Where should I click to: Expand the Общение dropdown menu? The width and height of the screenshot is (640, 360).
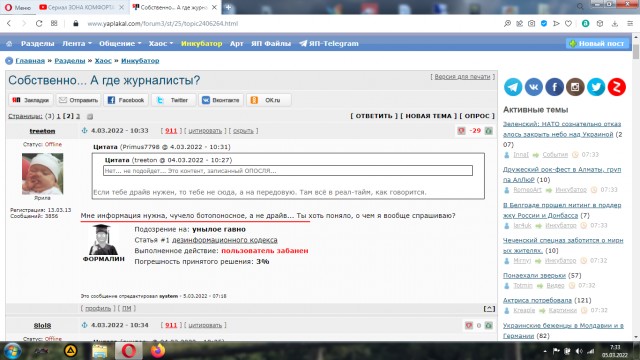pos(120,44)
